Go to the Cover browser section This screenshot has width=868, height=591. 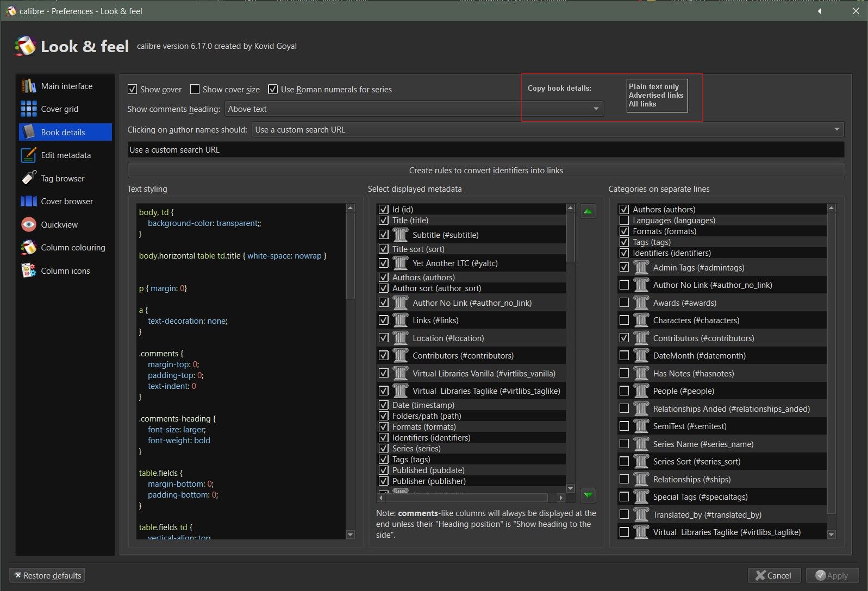[66, 202]
